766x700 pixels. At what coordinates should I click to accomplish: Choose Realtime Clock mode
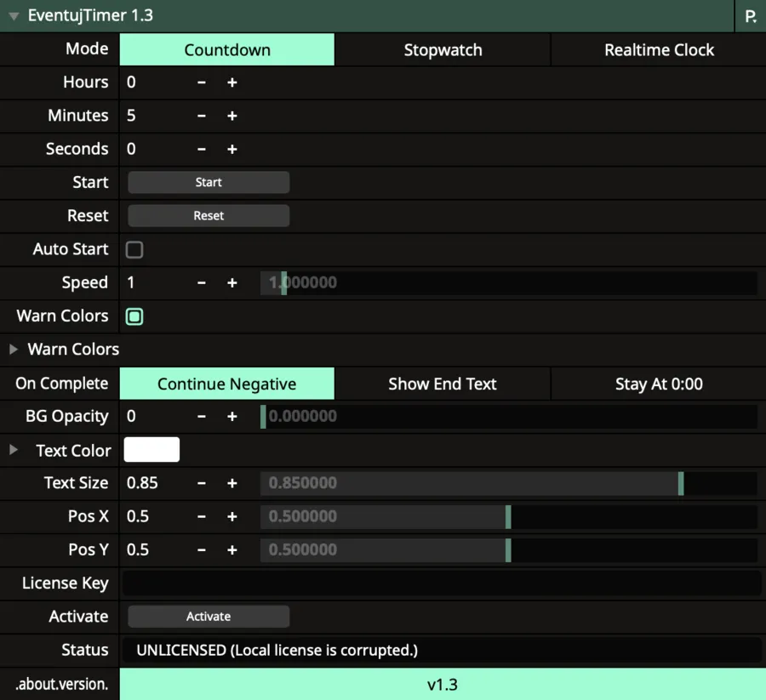pyautogui.click(x=659, y=50)
